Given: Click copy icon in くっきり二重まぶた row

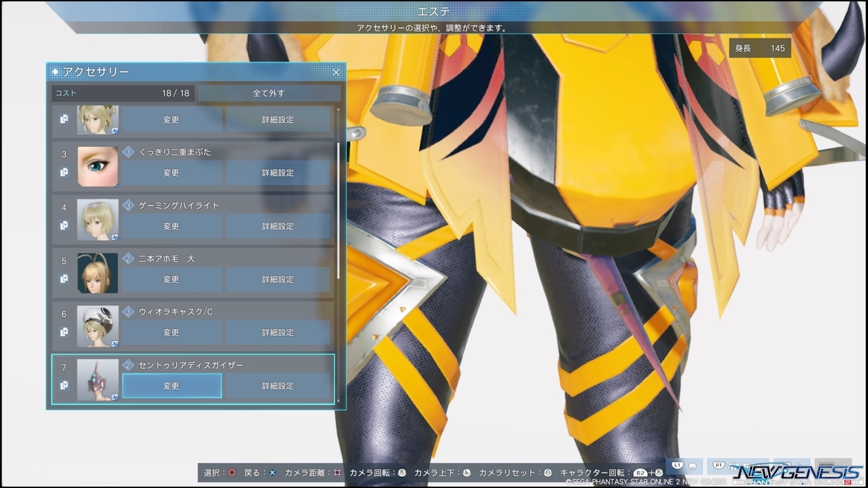Looking at the screenshot, I should click(64, 172).
